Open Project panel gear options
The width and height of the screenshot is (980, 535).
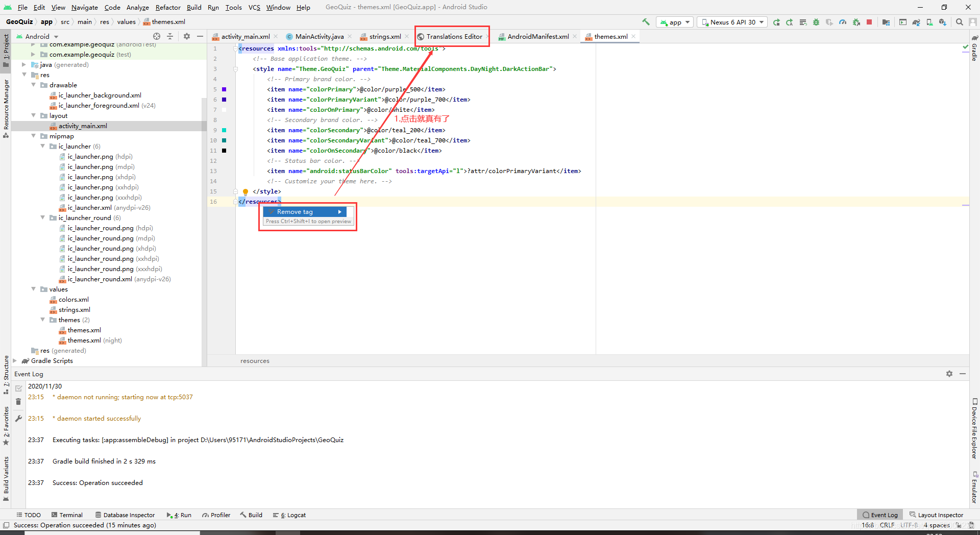point(187,36)
